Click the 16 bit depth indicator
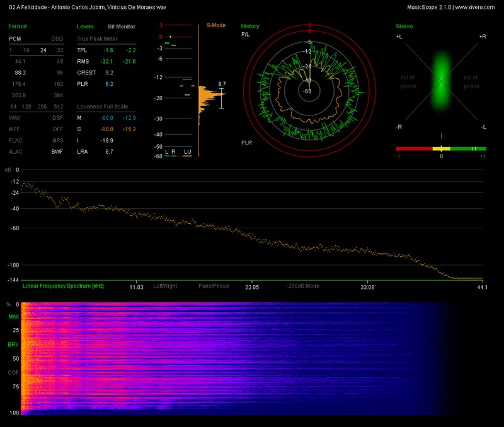The width and height of the screenshot is (504, 427). coord(26,50)
